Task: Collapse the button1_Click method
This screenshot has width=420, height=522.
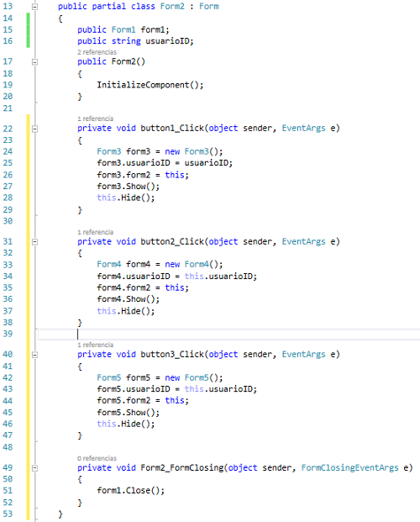Action: 34,129
